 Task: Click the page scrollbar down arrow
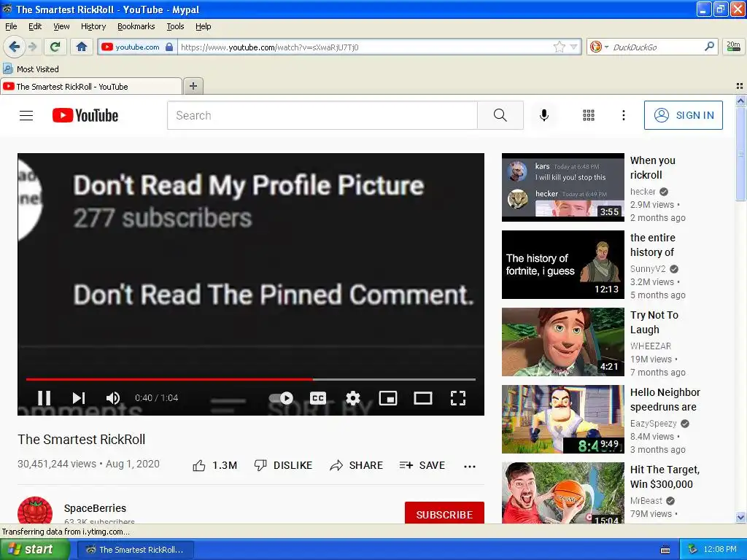pos(740,517)
